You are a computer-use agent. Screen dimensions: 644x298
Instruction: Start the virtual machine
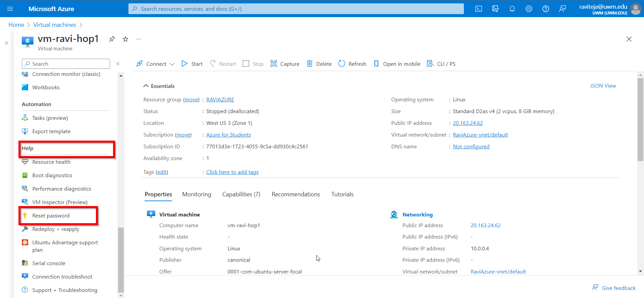coord(192,64)
